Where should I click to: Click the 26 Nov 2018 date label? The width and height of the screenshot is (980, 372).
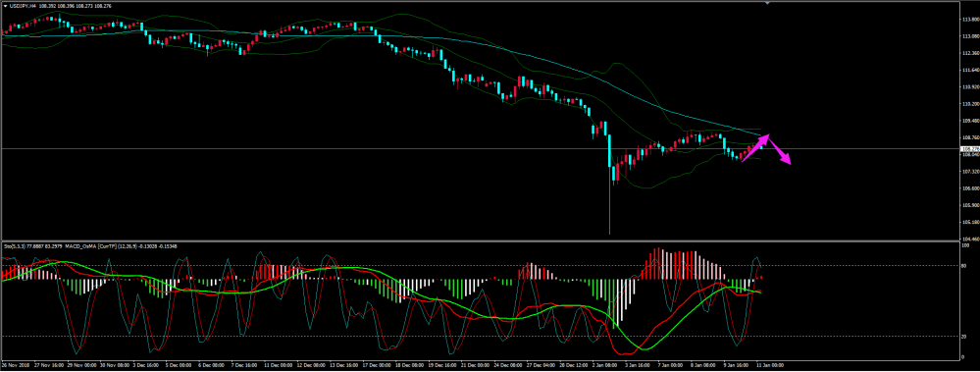(15, 364)
